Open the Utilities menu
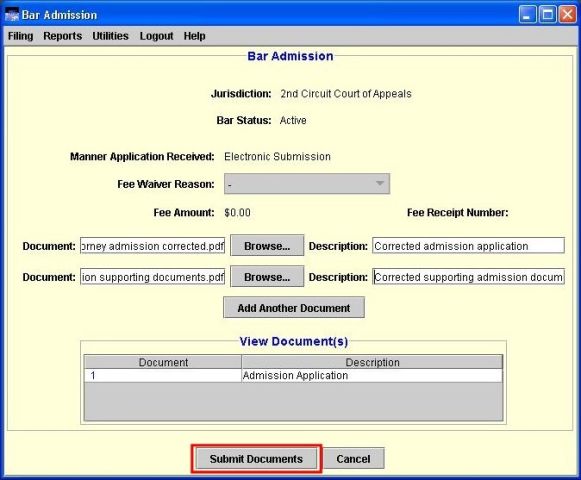Screen dimensions: 581x480 point(110,36)
